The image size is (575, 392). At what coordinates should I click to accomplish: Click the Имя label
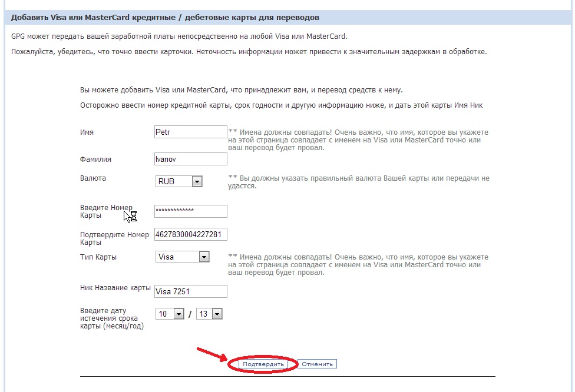(x=87, y=132)
